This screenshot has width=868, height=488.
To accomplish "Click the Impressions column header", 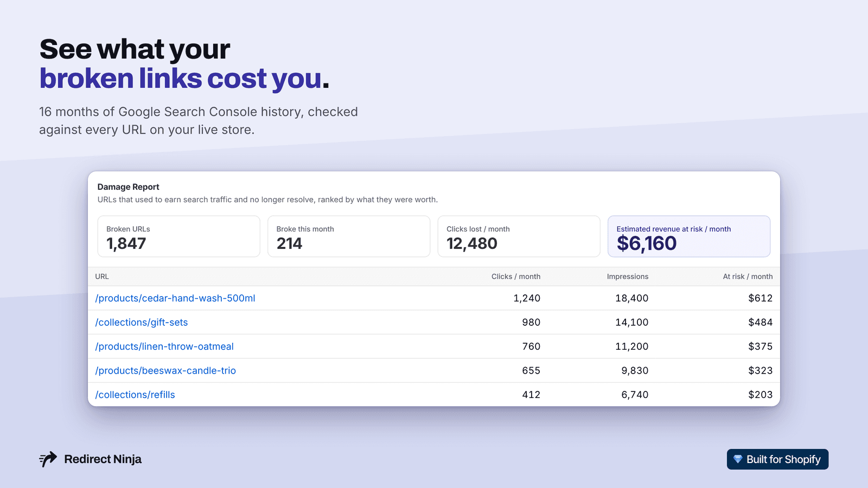I will (628, 277).
